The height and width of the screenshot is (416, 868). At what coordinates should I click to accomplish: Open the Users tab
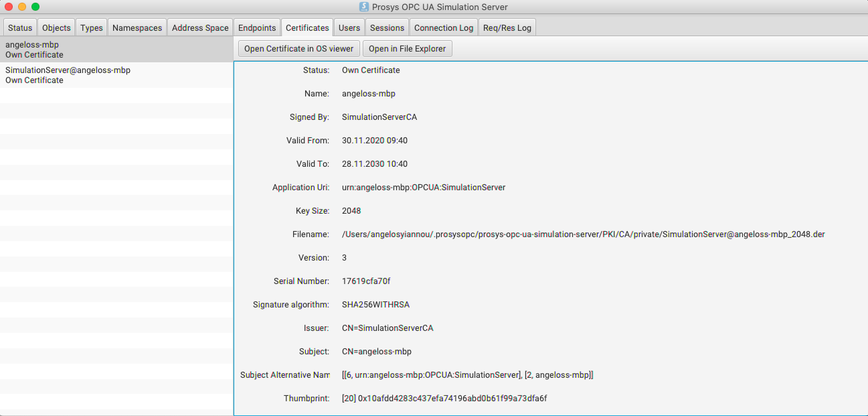(349, 27)
